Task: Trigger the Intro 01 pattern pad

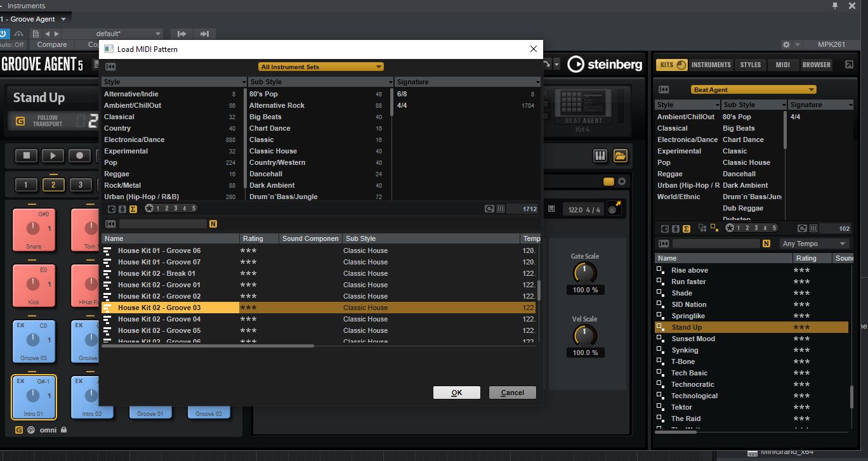Action: pyautogui.click(x=34, y=397)
